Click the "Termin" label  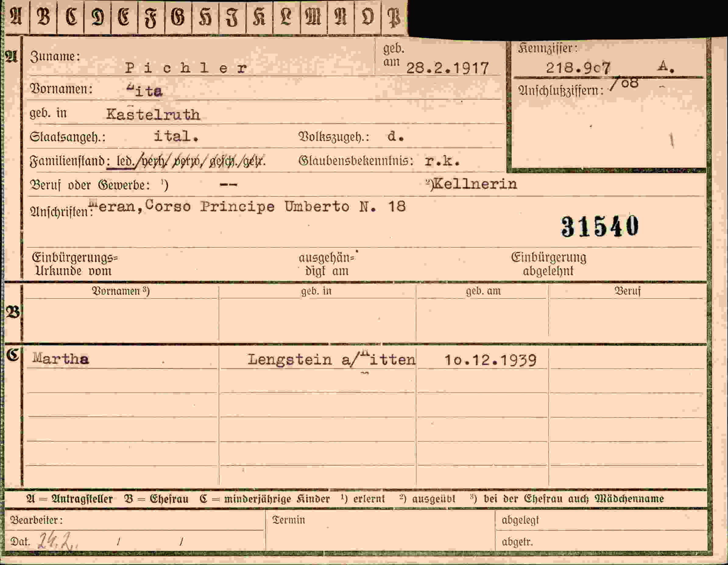289,520
